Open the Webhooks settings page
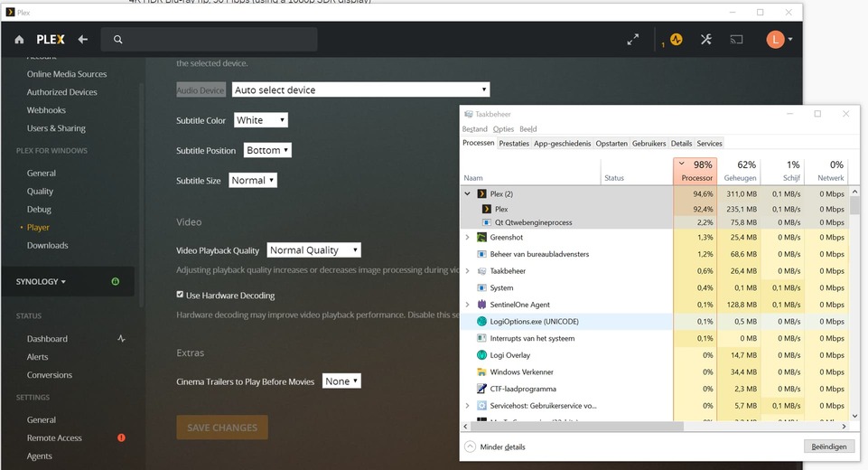Viewport: 868px width, 470px height. tap(46, 110)
